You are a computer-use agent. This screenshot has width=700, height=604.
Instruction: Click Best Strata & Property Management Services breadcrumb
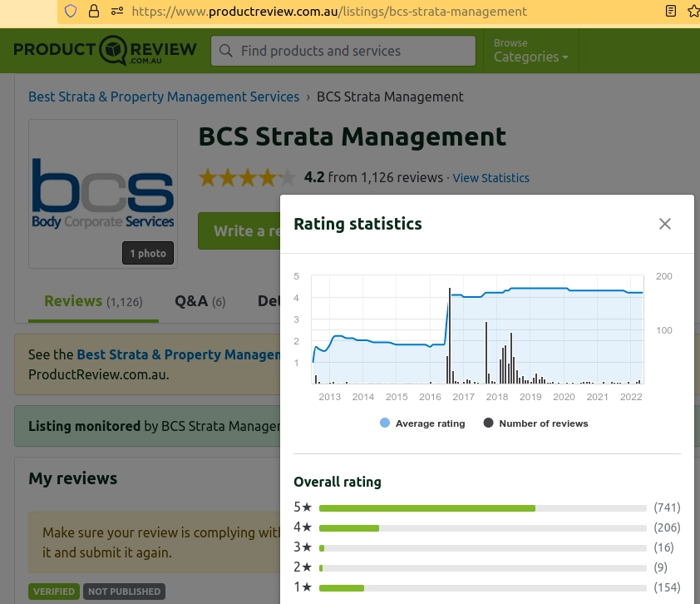pos(164,97)
